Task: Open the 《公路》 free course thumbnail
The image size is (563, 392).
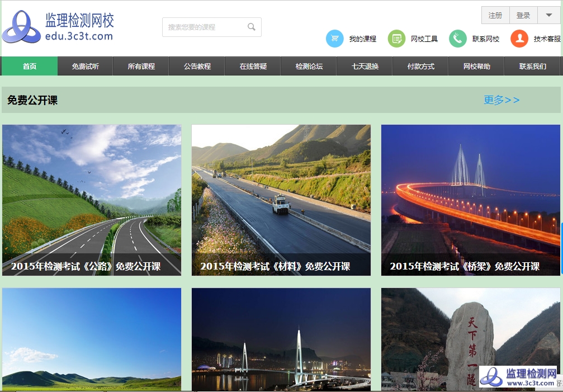Action: (x=92, y=200)
